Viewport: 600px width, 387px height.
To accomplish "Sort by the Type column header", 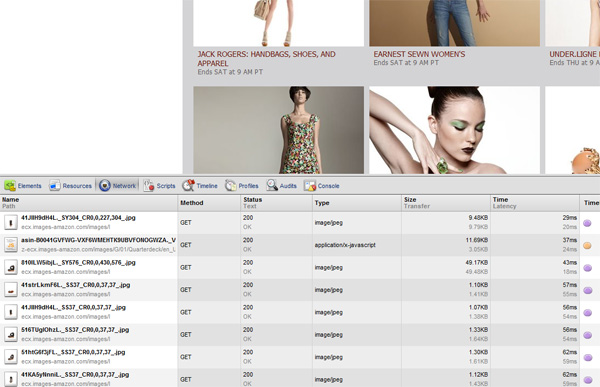I will pos(357,203).
